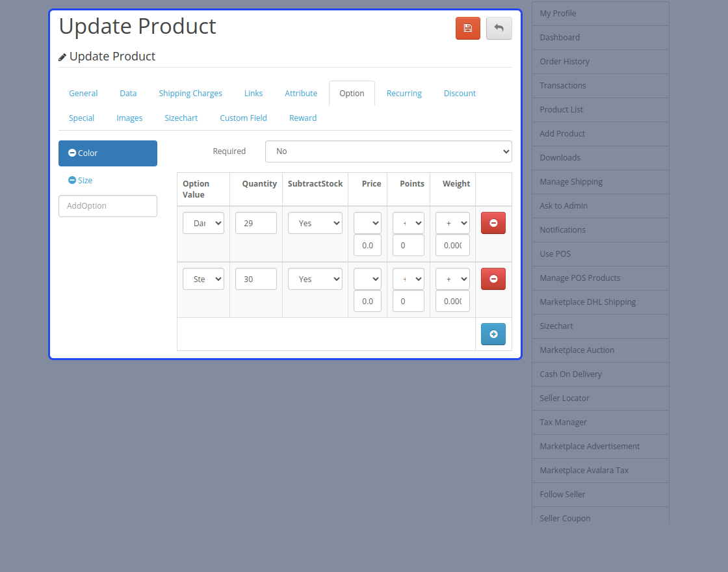
Task: Open weight prefix dropdown in second row
Action: 452,279
